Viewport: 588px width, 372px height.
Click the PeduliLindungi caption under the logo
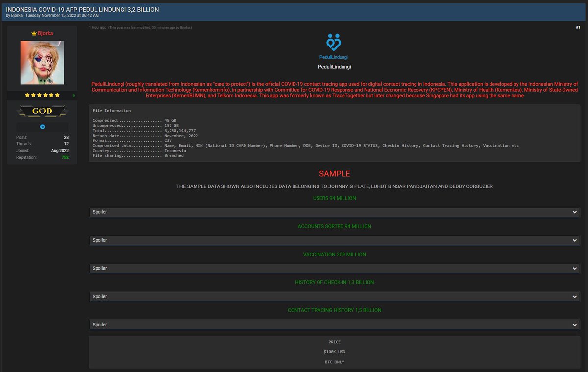334,67
